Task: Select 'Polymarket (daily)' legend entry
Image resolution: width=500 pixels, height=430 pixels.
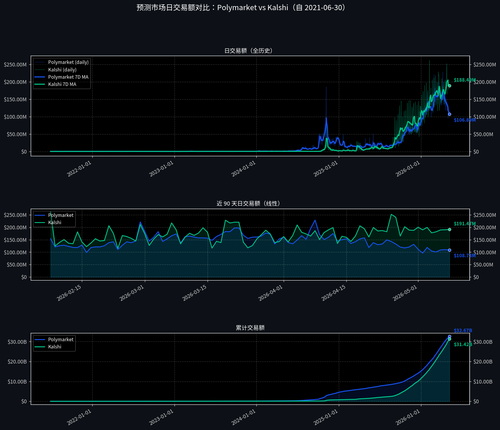Action: [x=62, y=62]
